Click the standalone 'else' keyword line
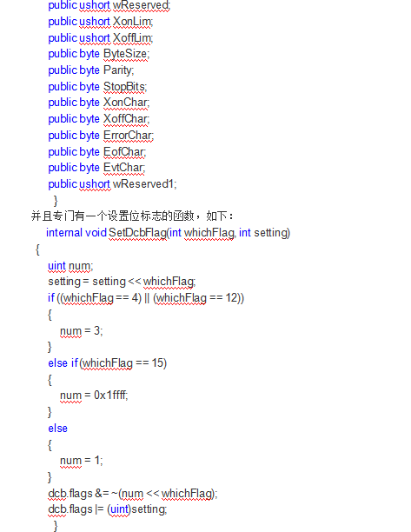Screen dimensions: 411x532 (57, 429)
